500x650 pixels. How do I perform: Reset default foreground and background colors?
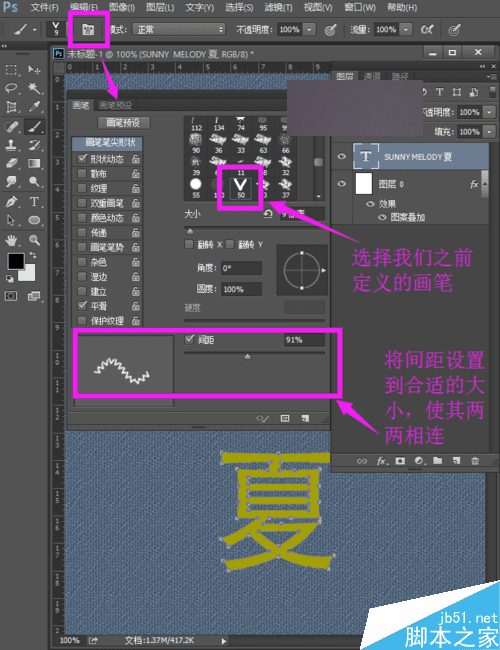pos(9,279)
